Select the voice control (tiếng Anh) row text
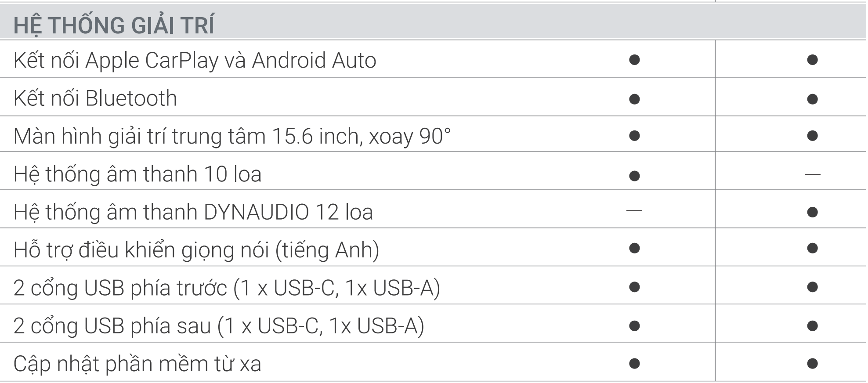Image resolution: width=868 pixels, height=383 pixels. tap(196, 250)
